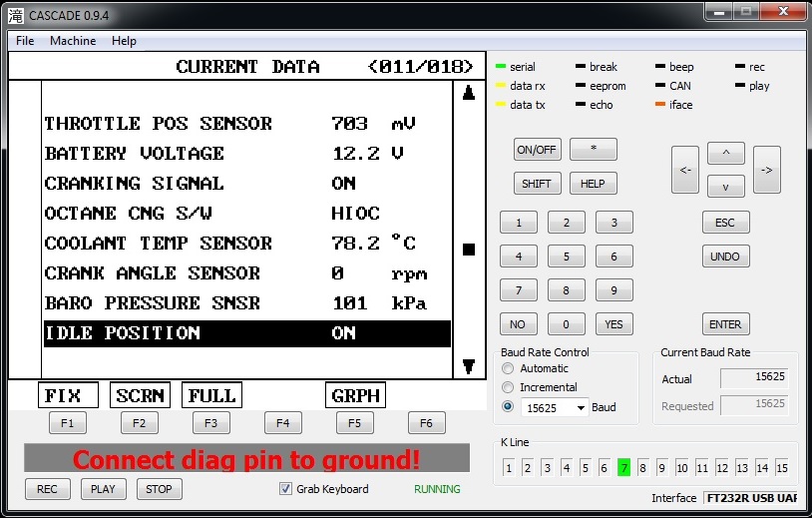Select K Line pin 15
Viewport: 812px width, 519px height.
[x=781, y=468]
